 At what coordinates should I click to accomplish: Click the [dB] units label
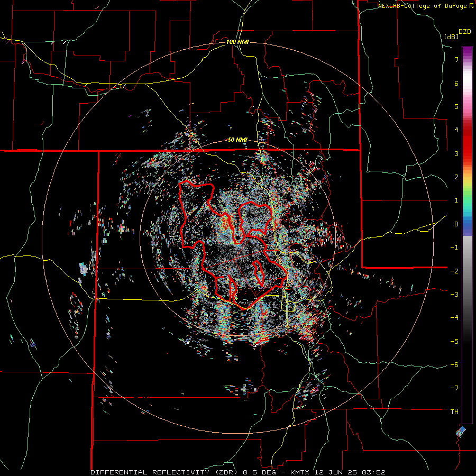452,36
